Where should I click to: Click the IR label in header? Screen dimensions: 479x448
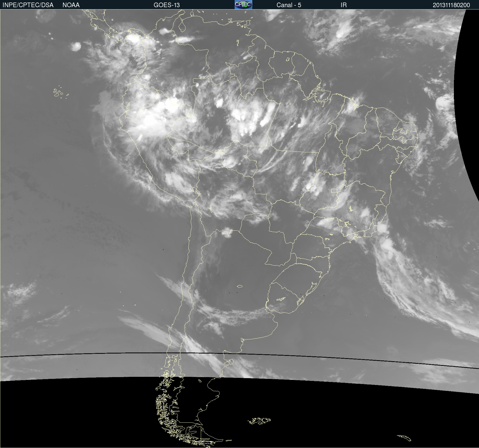click(x=343, y=5)
